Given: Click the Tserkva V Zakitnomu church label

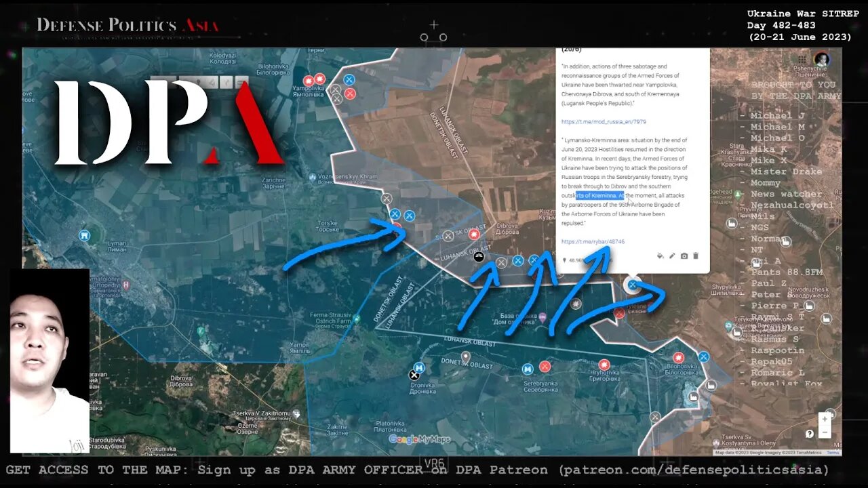Looking at the screenshot, I should click(262, 417).
